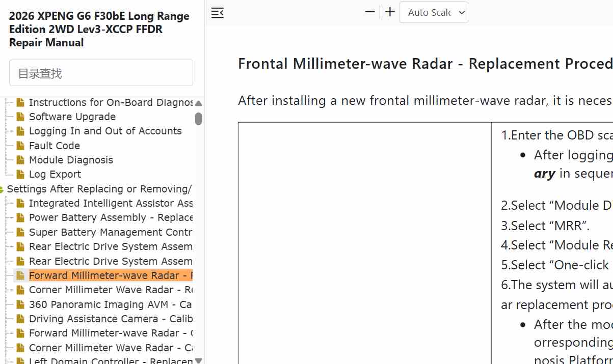
Task: Click the file icon beside Module Diagnosis
Action: pyautogui.click(x=20, y=160)
